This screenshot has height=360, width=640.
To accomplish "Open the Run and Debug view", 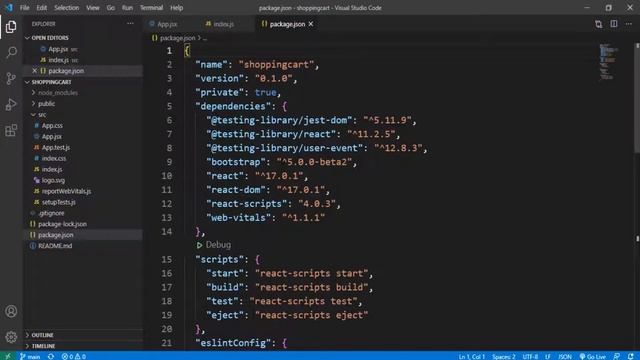I will tap(11, 104).
